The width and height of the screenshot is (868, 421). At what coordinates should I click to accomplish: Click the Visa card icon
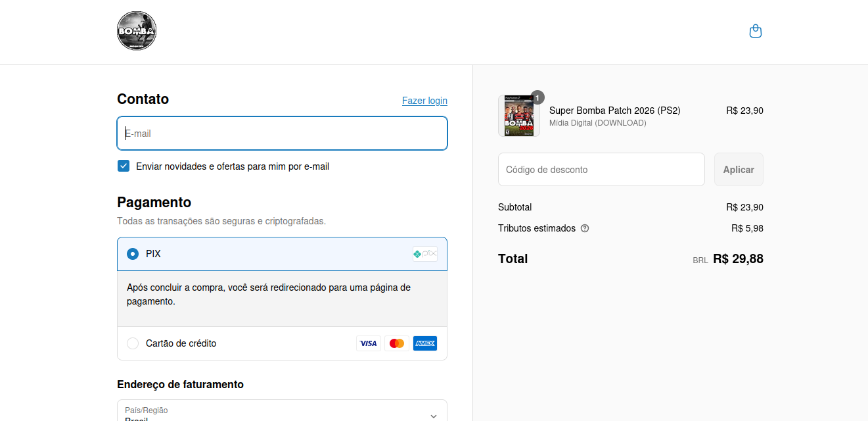(x=369, y=343)
